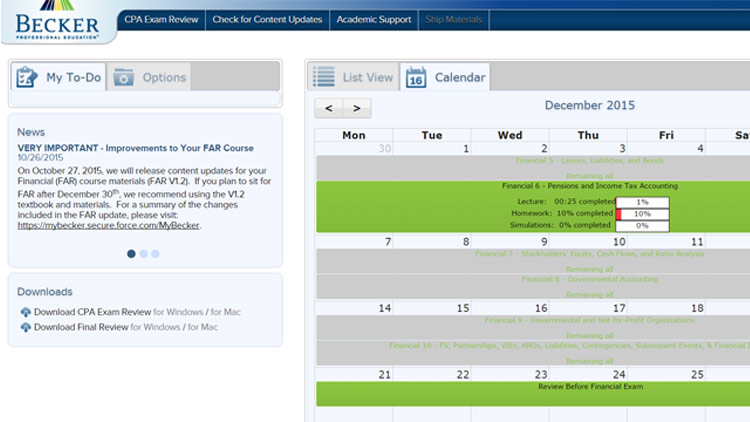Viewport: 750px width, 422px height.
Task: Click the Becker Professional Education logo
Action: pyautogui.click(x=57, y=20)
